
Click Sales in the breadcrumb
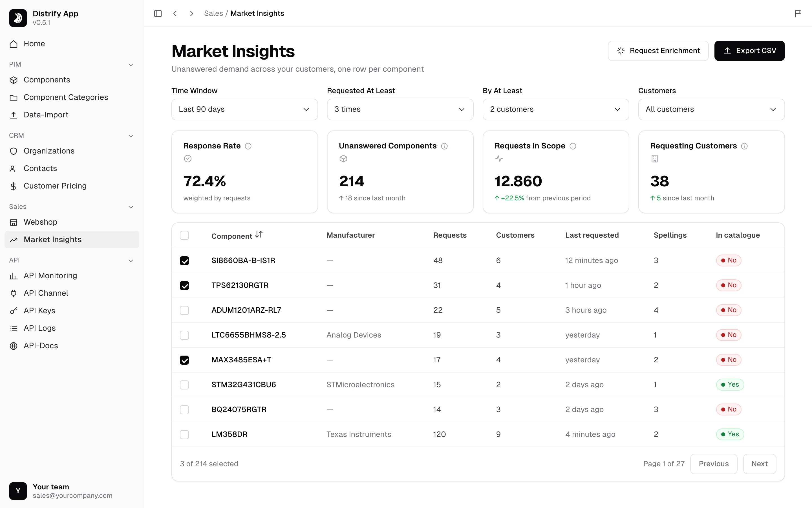pos(213,14)
